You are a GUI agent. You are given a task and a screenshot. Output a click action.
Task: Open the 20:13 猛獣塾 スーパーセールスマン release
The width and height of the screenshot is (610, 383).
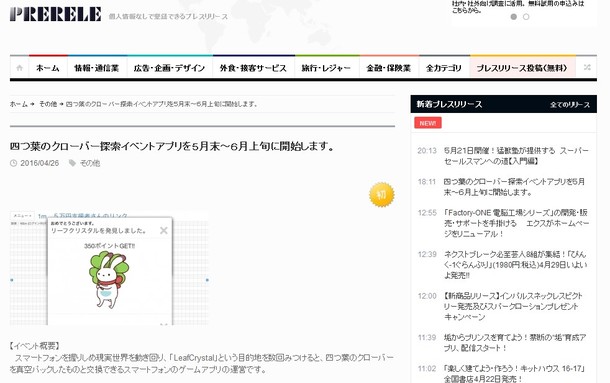(516, 156)
